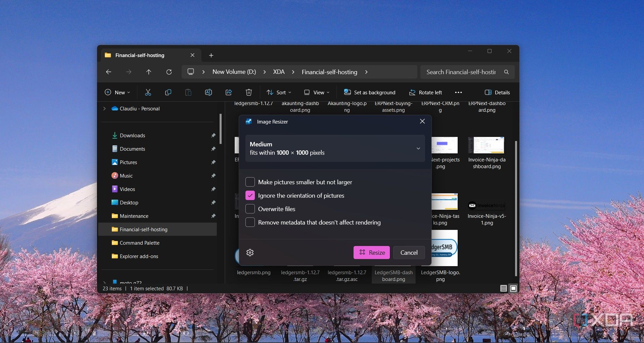Select LedgerSMB-logo.png file

(x=441, y=256)
